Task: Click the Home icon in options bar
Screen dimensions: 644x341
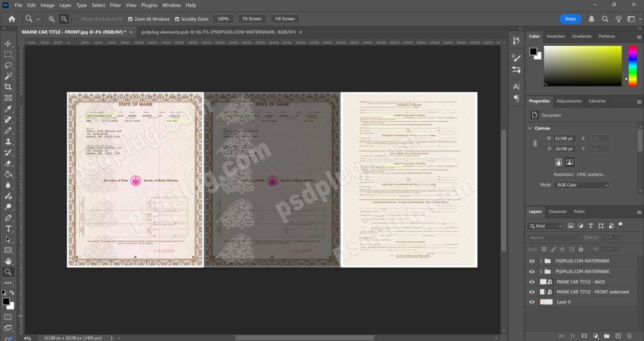Action: [11, 19]
